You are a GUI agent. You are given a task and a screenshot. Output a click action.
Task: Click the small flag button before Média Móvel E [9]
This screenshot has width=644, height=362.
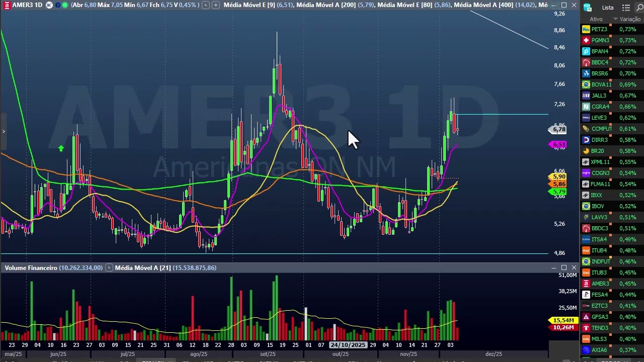point(206,5)
